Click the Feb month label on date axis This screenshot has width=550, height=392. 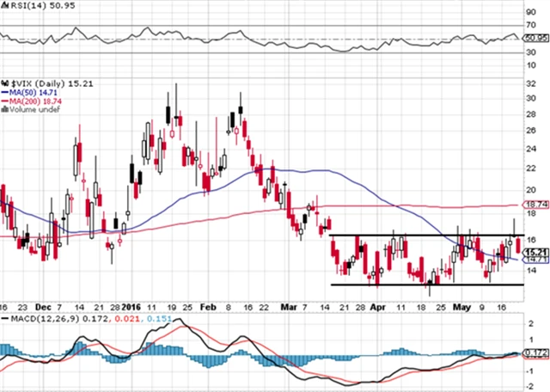208,308
